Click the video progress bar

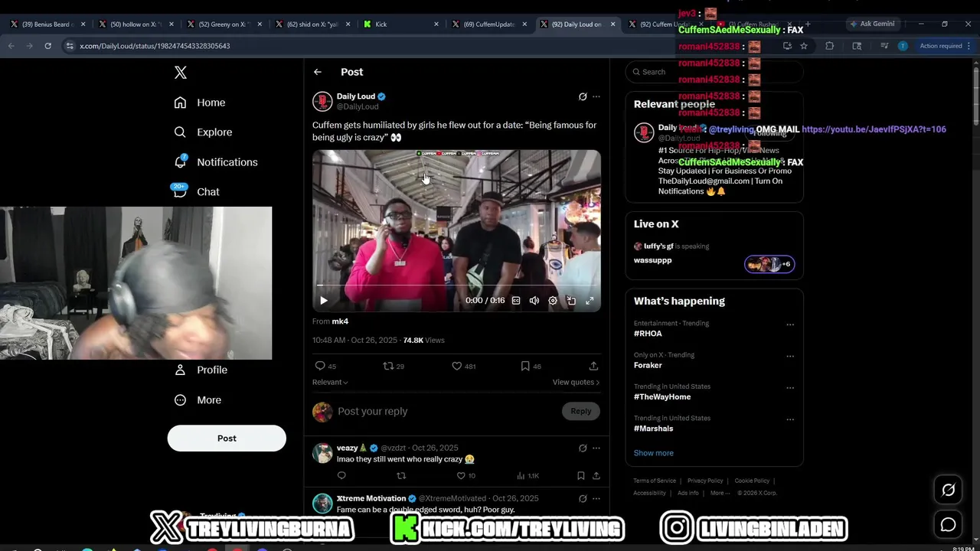(x=456, y=285)
